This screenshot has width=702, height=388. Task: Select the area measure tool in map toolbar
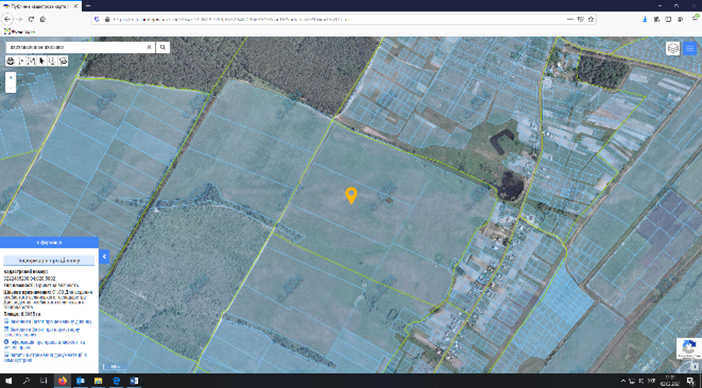[x=31, y=61]
